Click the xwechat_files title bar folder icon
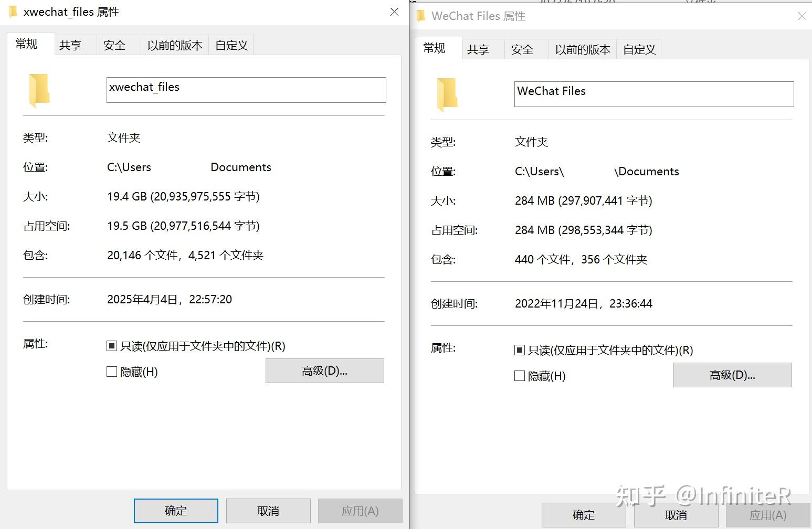This screenshot has width=812, height=529. [x=13, y=12]
